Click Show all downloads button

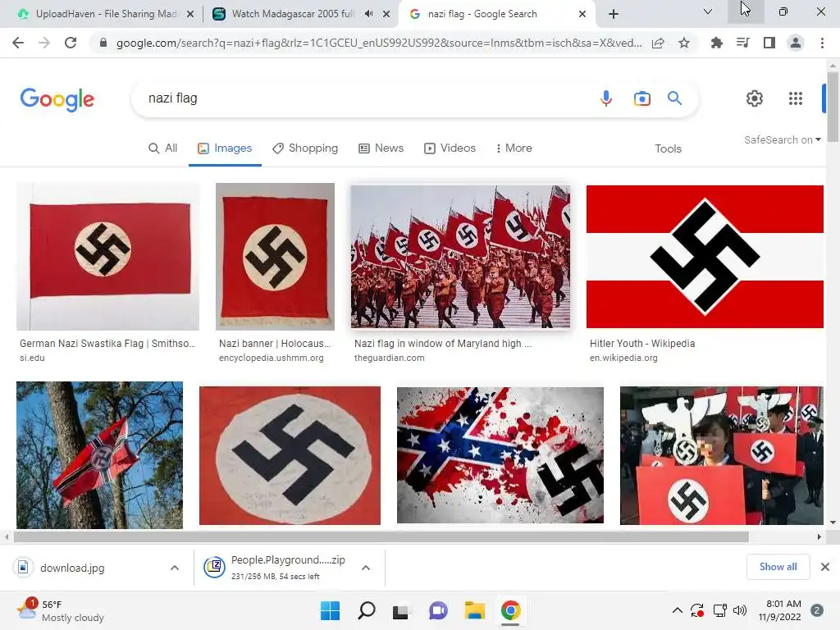778,567
